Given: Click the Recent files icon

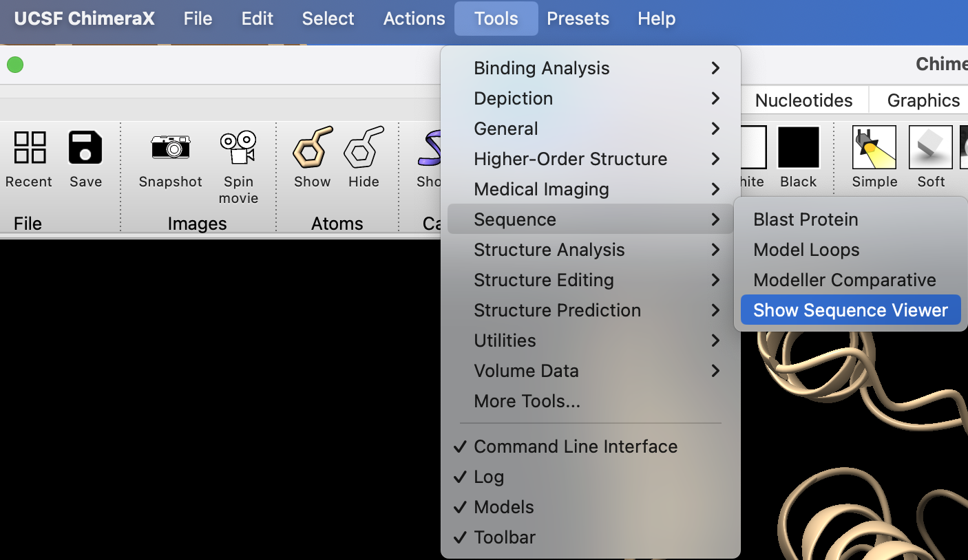Looking at the screenshot, I should 30,148.
